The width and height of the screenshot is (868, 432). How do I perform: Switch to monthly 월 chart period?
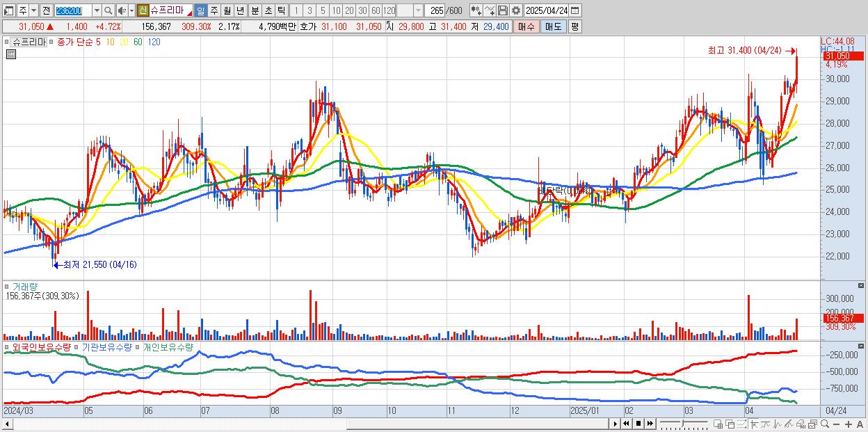coord(227,10)
